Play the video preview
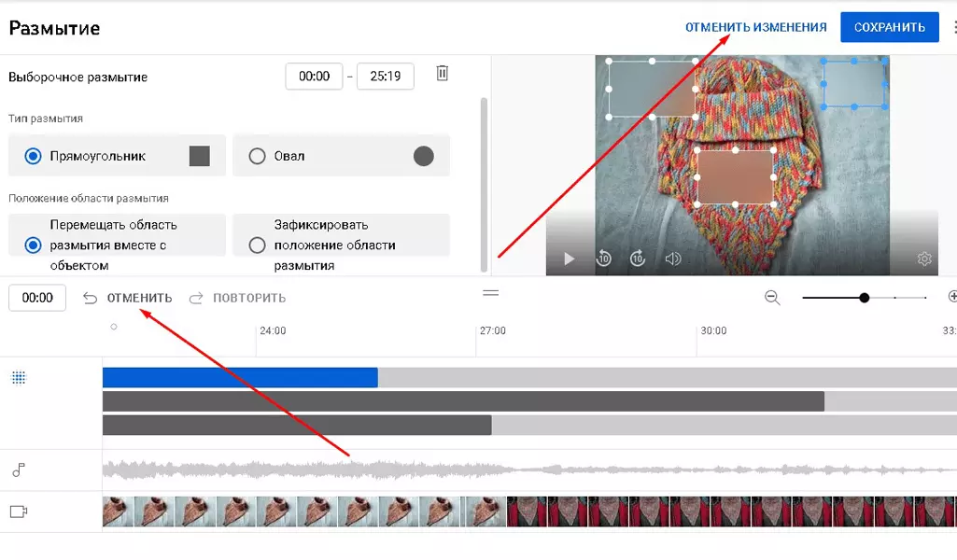This screenshot has height=560, width=957. pos(569,259)
